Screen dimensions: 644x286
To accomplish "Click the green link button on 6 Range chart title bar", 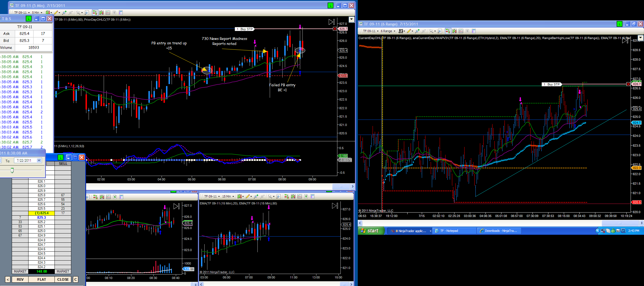I will click(x=619, y=24).
